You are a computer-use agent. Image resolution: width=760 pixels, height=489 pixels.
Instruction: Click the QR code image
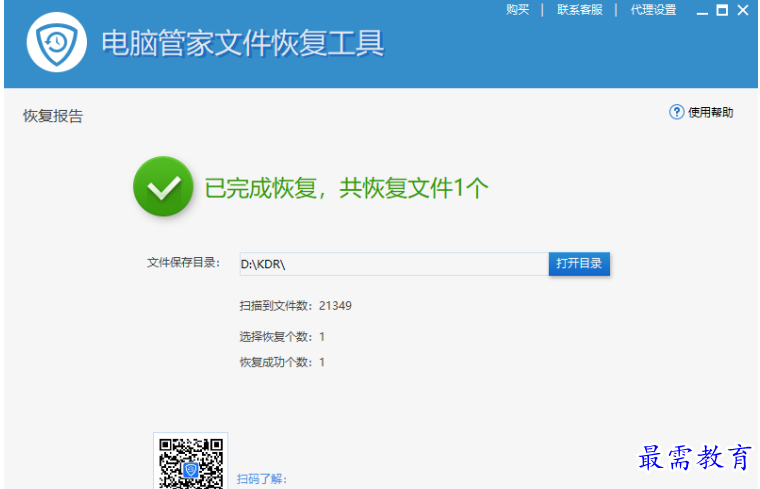(190, 461)
